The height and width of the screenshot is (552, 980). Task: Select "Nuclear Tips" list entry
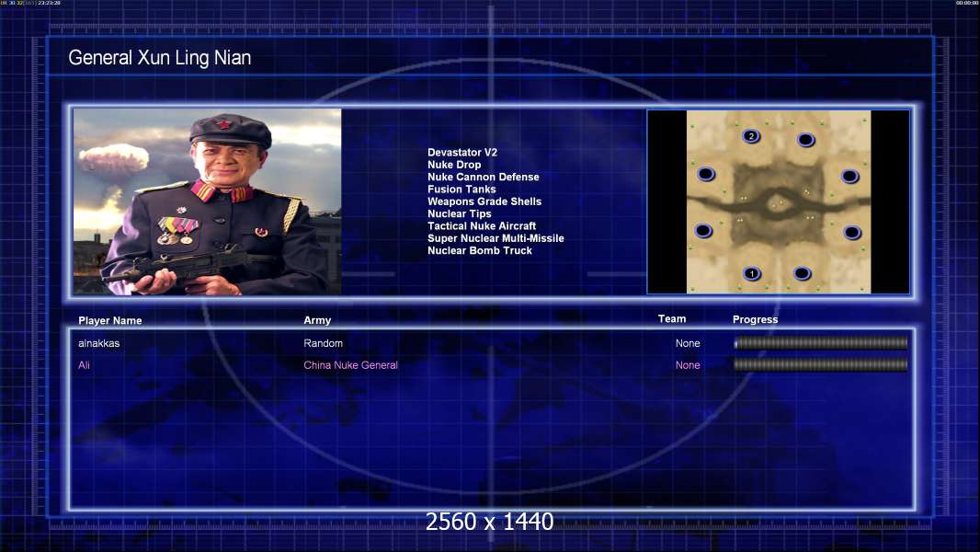[460, 213]
